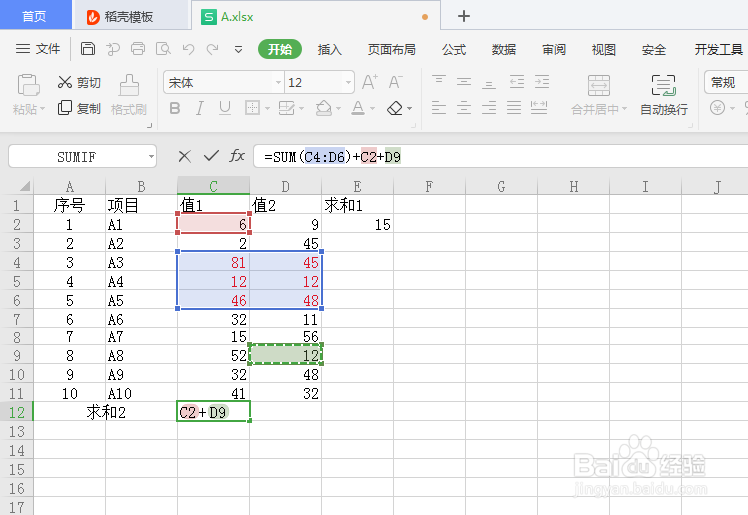Viewport: 748px width, 515px height.
Task: Add a new document tab with plus
Action: [x=464, y=16]
